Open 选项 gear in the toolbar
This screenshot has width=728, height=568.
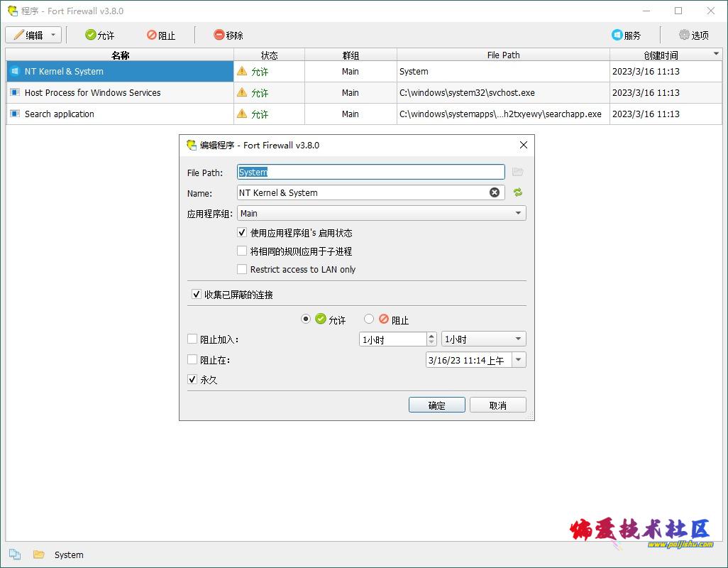[x=694, y=35]
